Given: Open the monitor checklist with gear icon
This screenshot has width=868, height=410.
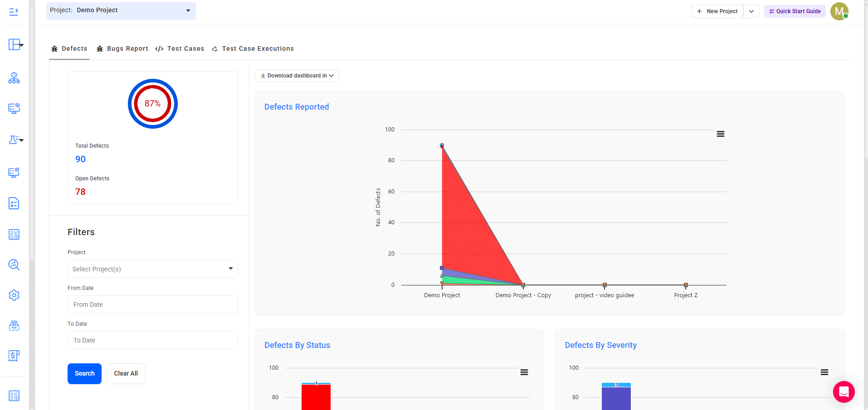Looking at the screenshot, I should [14, 108].
